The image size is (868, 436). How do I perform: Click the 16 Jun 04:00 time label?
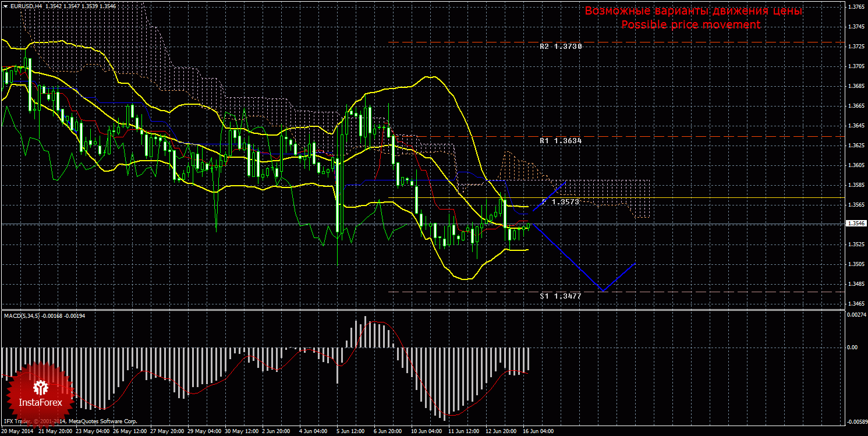click(538, 432)
